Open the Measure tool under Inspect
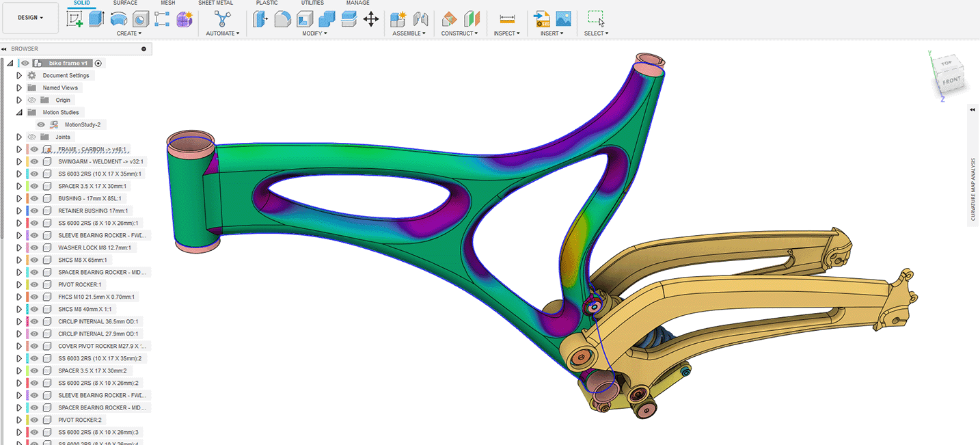 [x=507, y=18]
